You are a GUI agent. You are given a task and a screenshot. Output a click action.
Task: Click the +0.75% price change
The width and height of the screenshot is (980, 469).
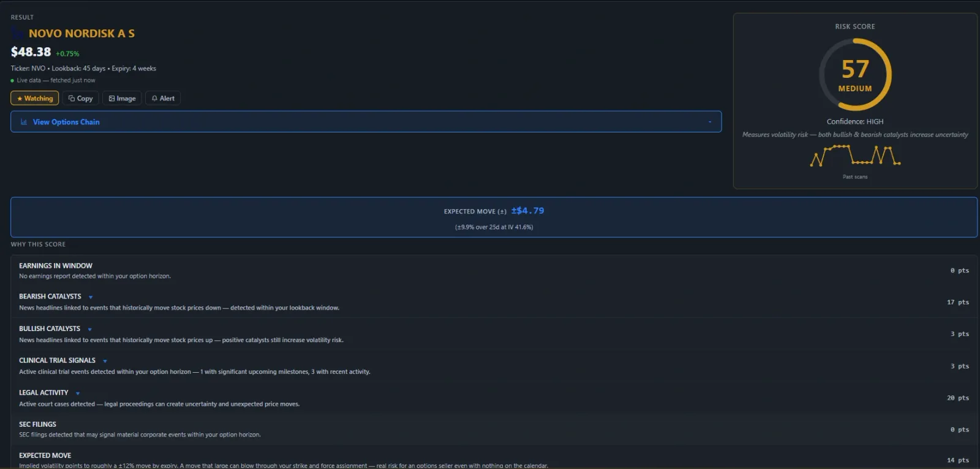pos(67,54)
